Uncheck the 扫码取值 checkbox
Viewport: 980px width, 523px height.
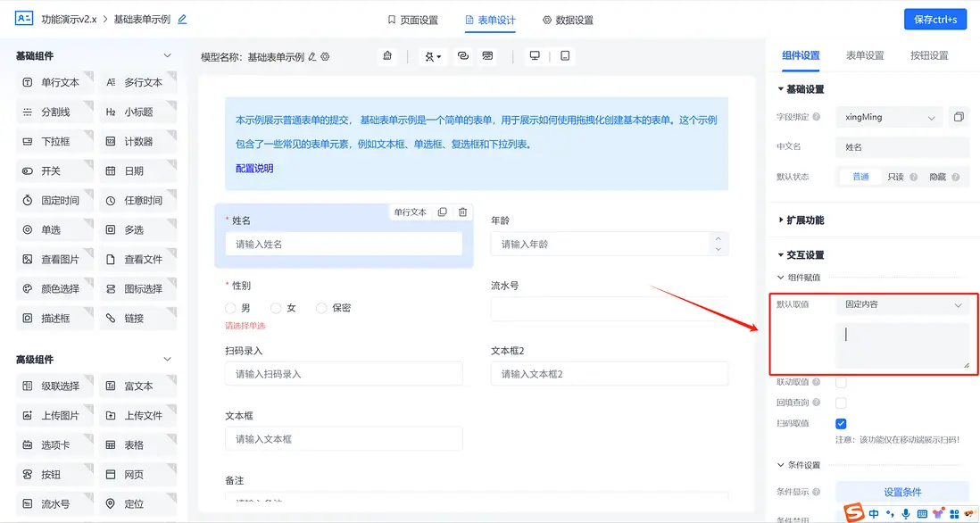tap(841, 423)
